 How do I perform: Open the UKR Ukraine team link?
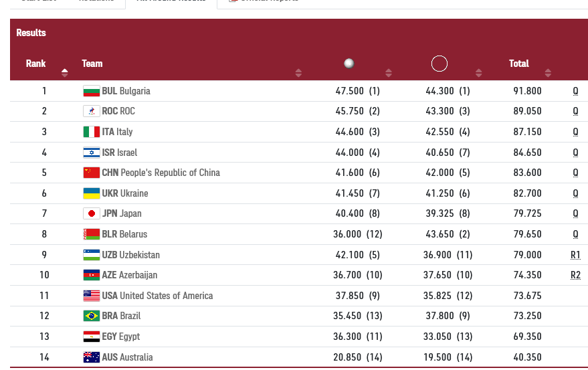[x=125, y=193]
